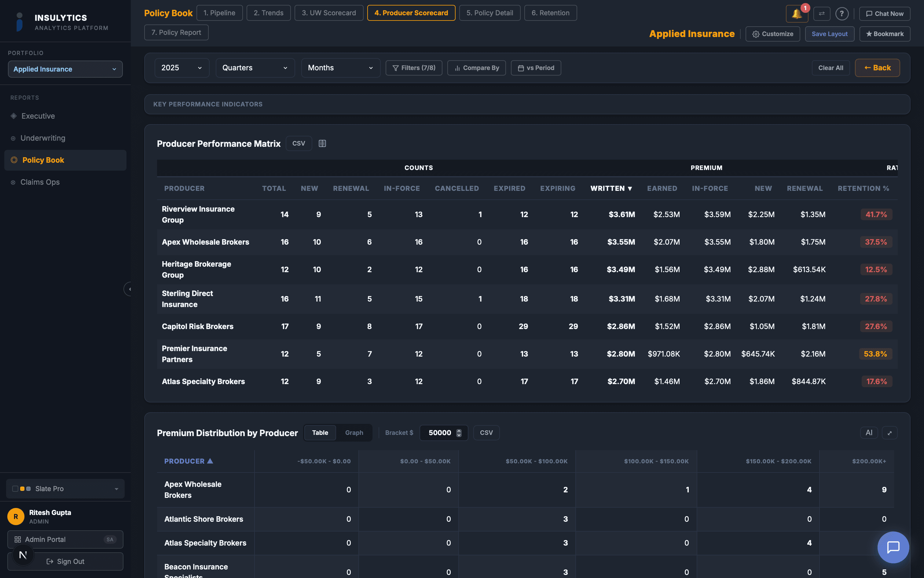The height and width of the screenshot is (578, 924).
Task: Click Sterling Direct Insurance row name
Action: (x=187, y=299)
